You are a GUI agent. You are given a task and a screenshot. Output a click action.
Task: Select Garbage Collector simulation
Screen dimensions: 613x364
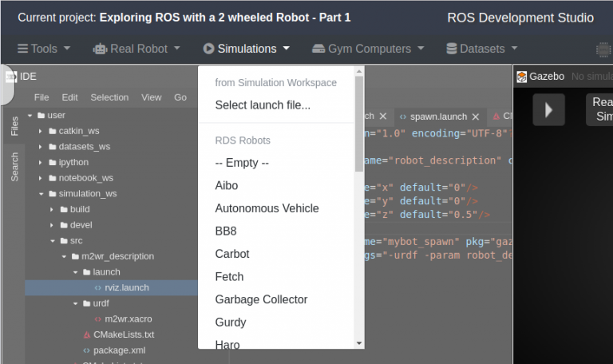tap(261, 299)
